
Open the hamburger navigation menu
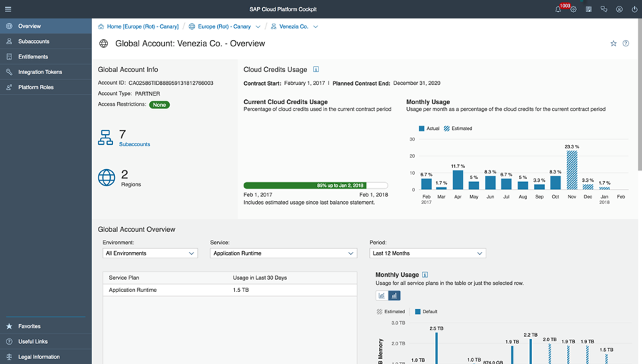coord(8,9)
